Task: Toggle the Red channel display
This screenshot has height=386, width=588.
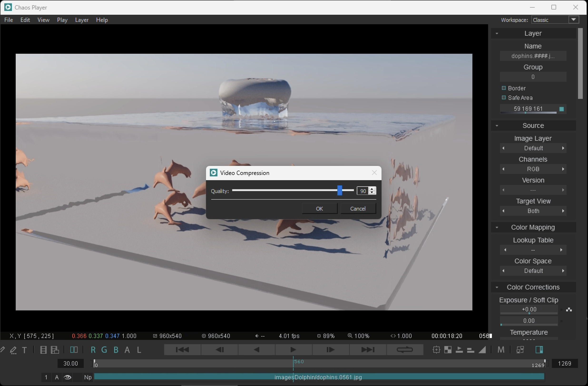Action: [93, 350]
